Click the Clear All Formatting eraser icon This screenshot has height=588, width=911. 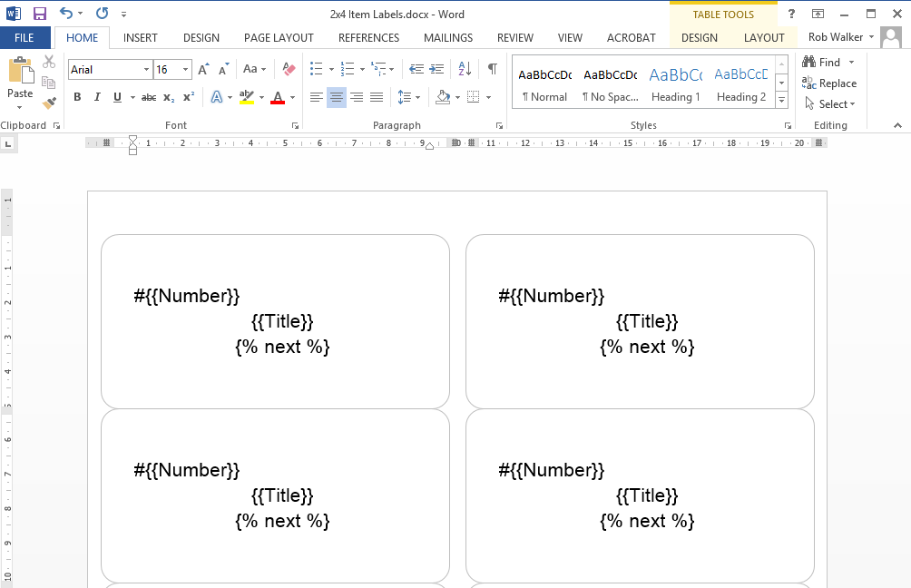pos(289,69)
